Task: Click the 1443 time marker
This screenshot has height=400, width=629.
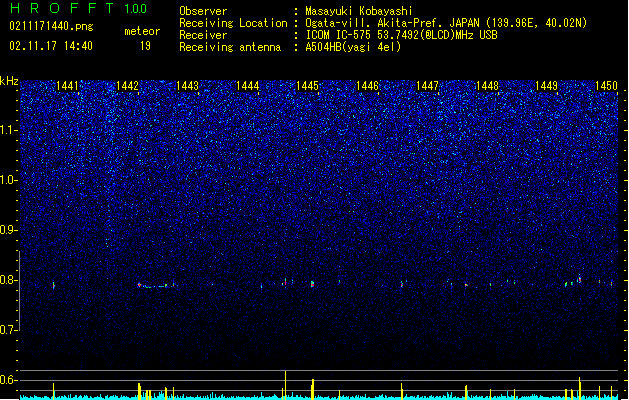Action: 187,86
